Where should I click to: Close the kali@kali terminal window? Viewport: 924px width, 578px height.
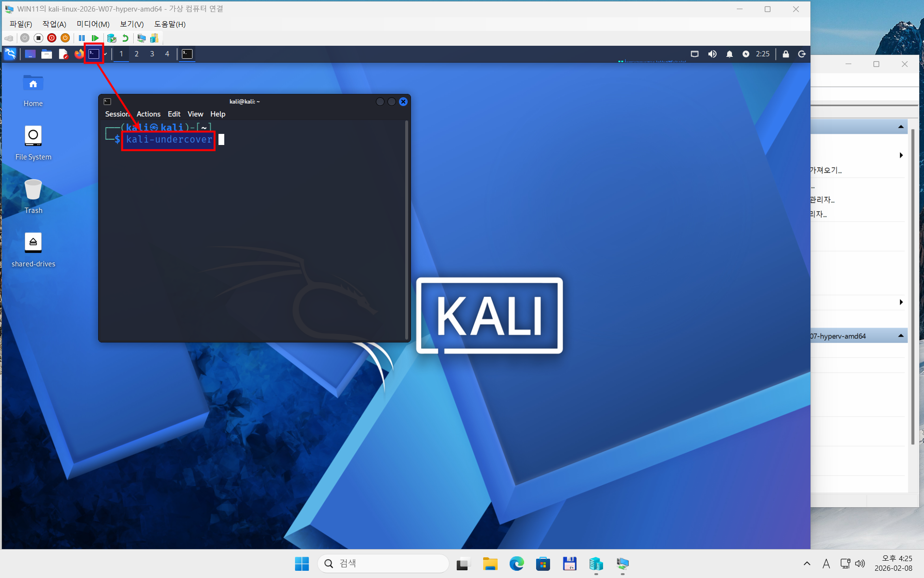point(403,102)
